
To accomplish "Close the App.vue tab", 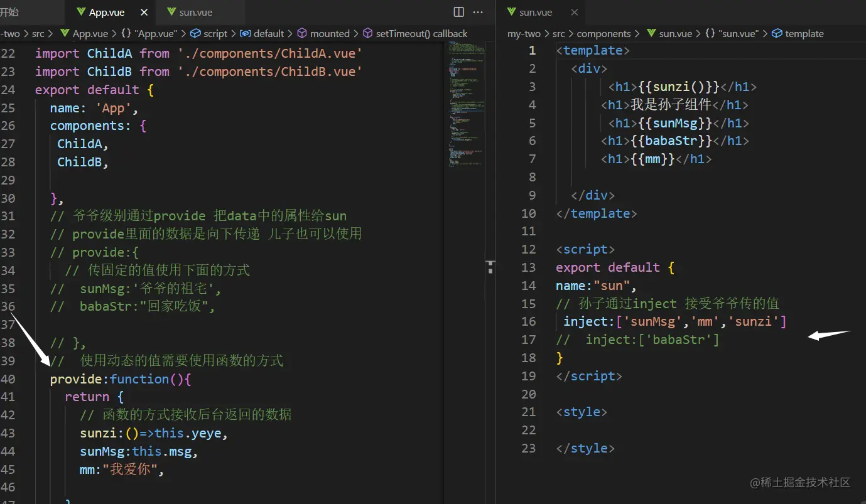I will coord(144,12).
